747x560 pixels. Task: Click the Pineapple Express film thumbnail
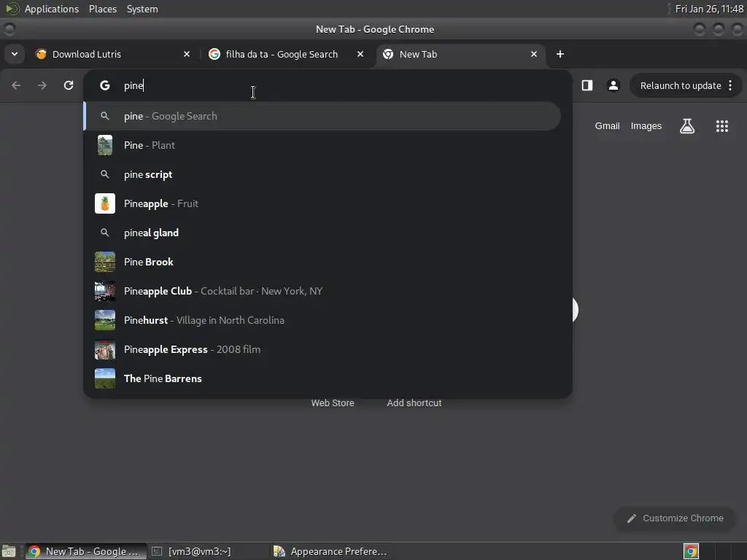pyautogui.click(x=105, y=349)
